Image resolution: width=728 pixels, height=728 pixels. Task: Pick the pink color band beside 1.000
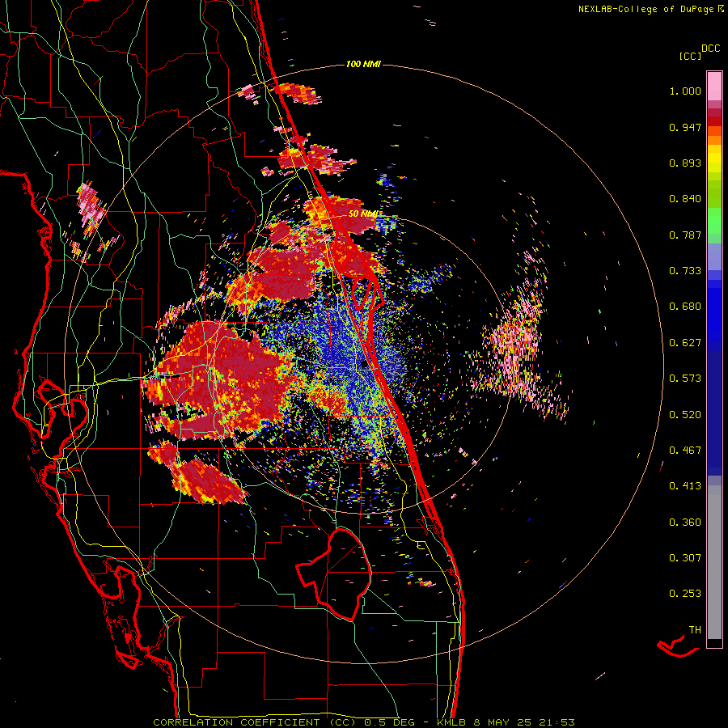point(714,87)
